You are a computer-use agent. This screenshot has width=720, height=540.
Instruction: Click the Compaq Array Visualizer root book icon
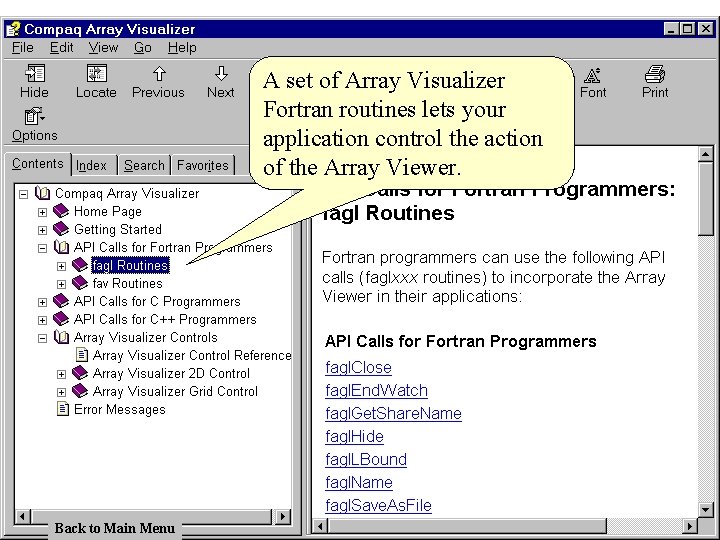pos(42,193)
